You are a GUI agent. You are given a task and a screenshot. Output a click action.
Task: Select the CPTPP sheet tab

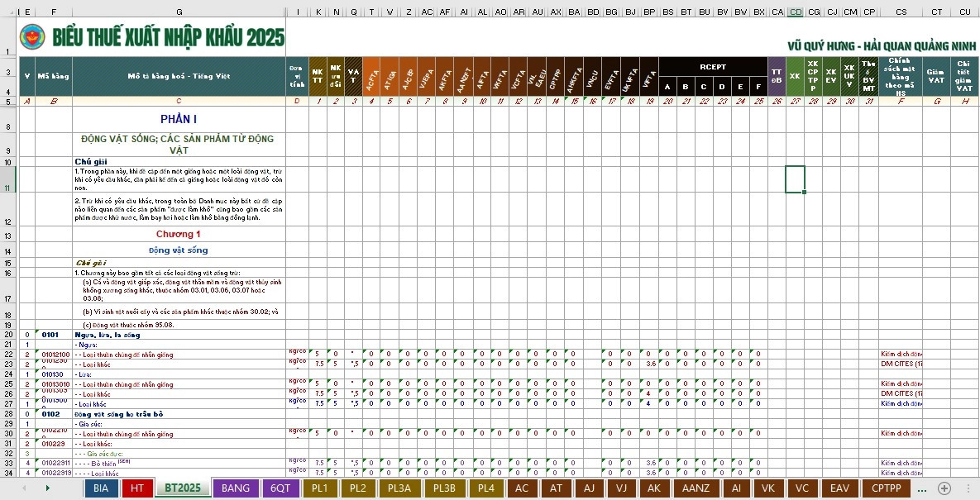pos(886,488)
